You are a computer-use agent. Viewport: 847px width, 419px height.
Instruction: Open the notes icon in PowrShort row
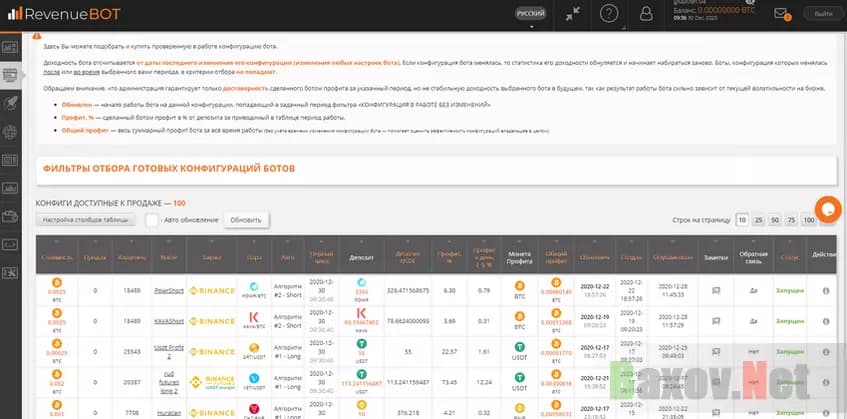(715, 291)
